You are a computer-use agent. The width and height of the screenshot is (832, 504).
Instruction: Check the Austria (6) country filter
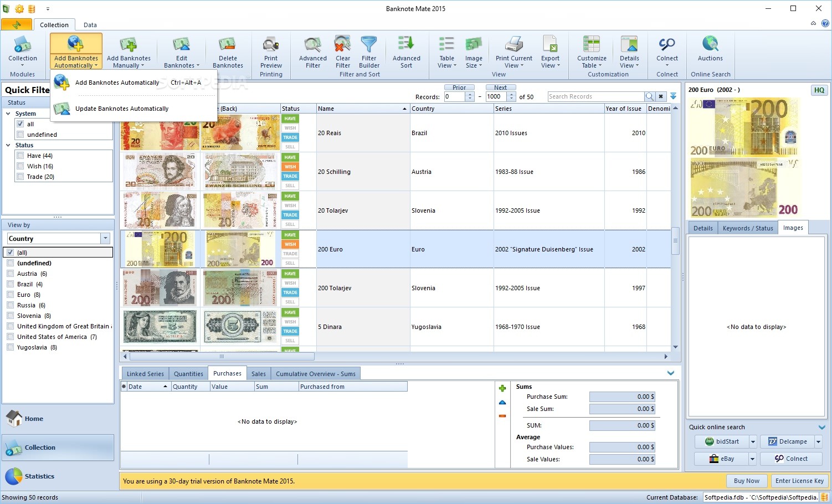[11, 274]
